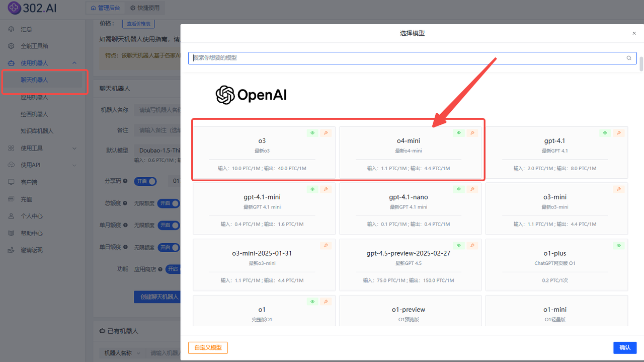Click the orange tool icon on o3-mini card
Image resolution: width=644 pixels, height=362 pixels.
(618, 189)
